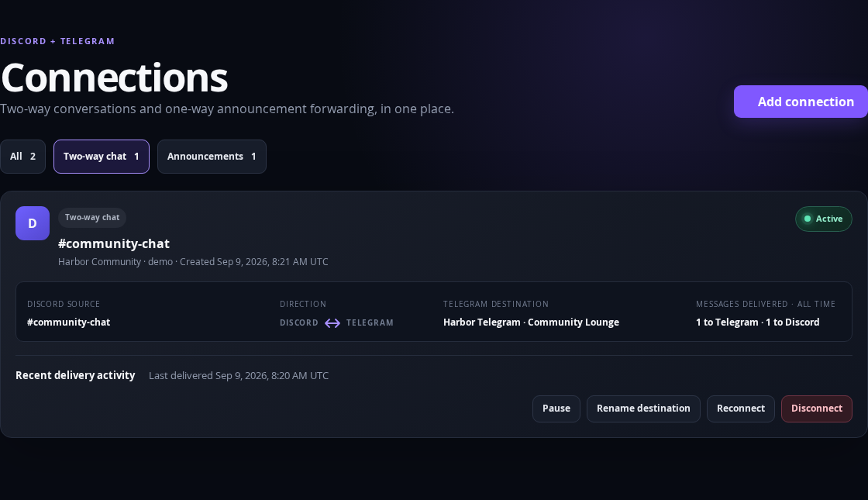
Task: Click the Two-way chat badge on card
Action: point(92,218)
